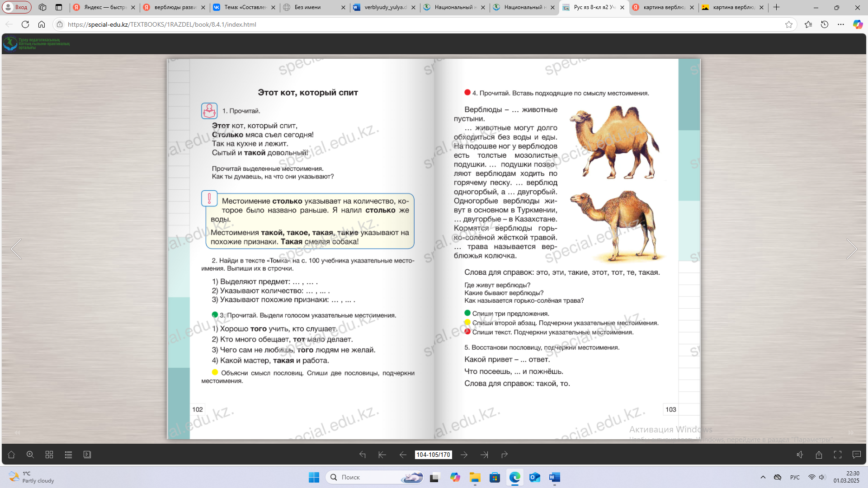Jump to the last page
Screen dimensions: 868x488
[484, 455]
